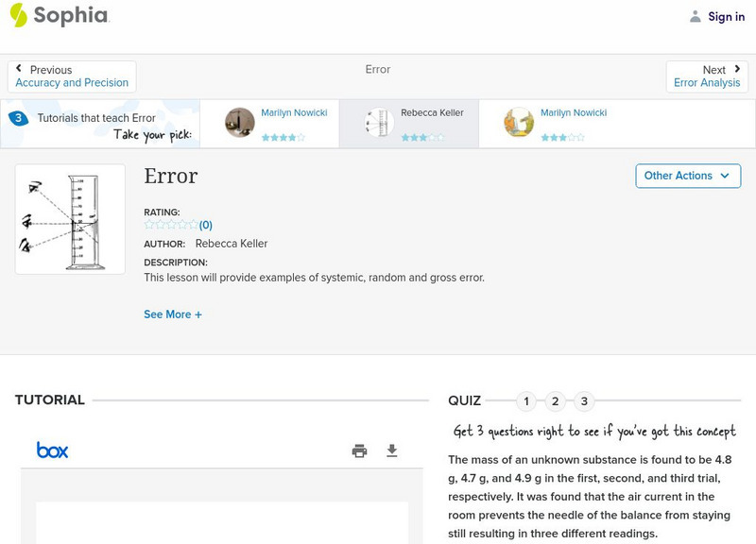Click the orange illustrated avatar thumbnail
Screen dimensions: 756x544
[519, 123]
